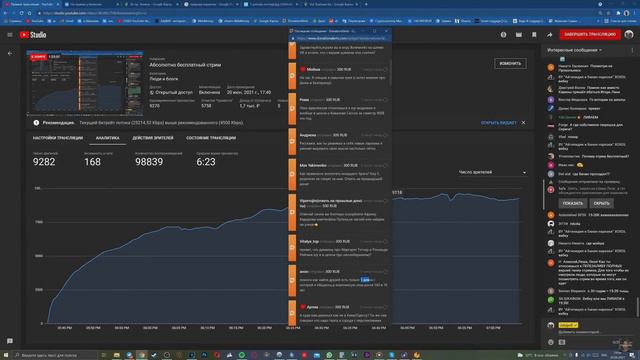
Task: Open the feedback icon at bottom left
Action: pos(10,341)
